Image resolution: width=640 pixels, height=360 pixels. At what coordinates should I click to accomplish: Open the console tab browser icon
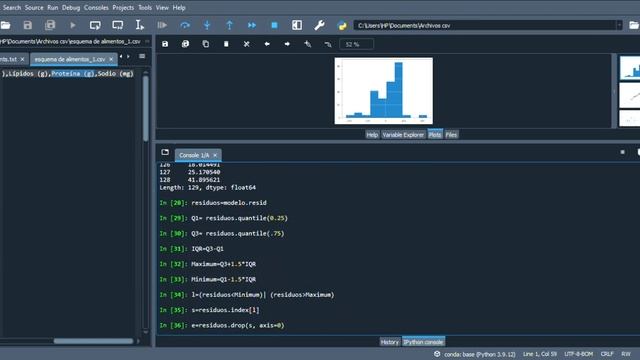point(165,152)
